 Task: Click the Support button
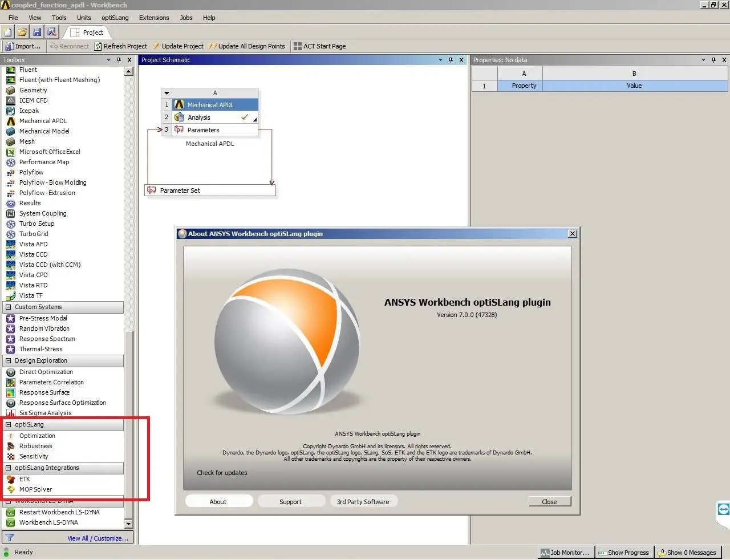pyautogui.click(x=291, y=502)
